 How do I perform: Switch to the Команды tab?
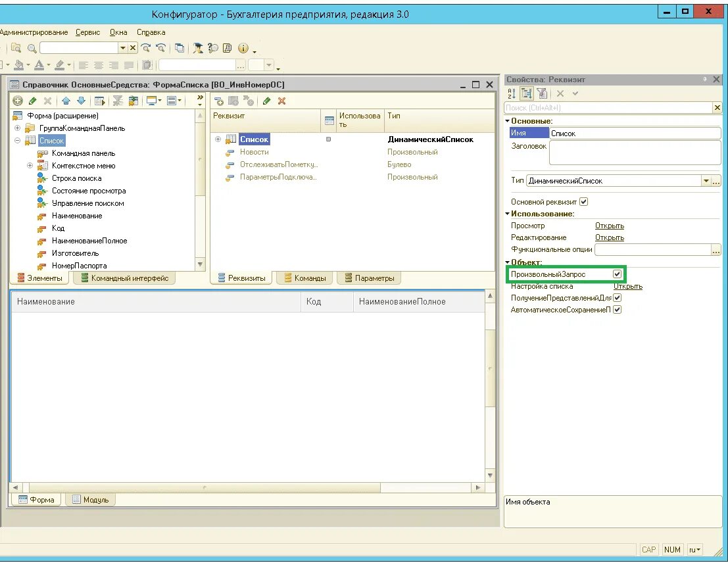point(304,278)
